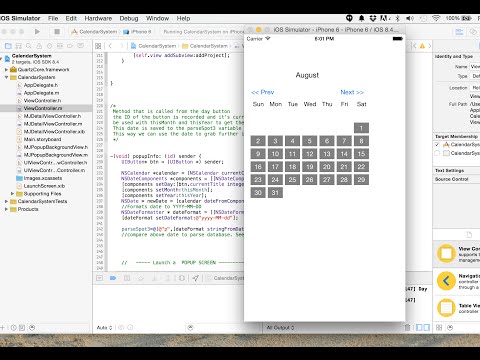Hide the debug area with the bar's leftmost icon
Screen dimensions: 480x360
tap(99, 278)
